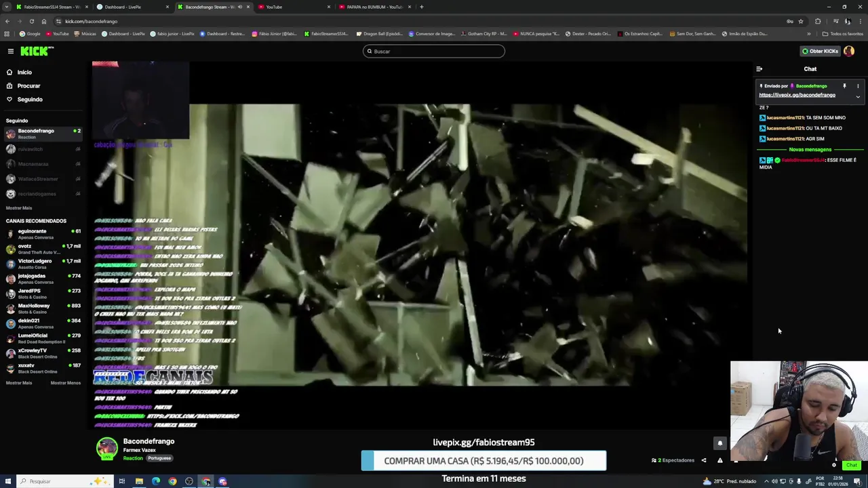The height and width of the screenshot is (488, 868).
Task: Send message with green Chat button
Action: click(x=851, y=465)
